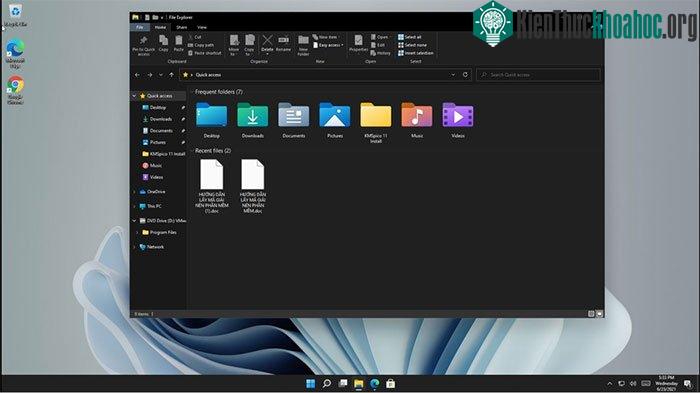Open the Copy to dropdown
The image size is (700, 393).
(250, 46)
